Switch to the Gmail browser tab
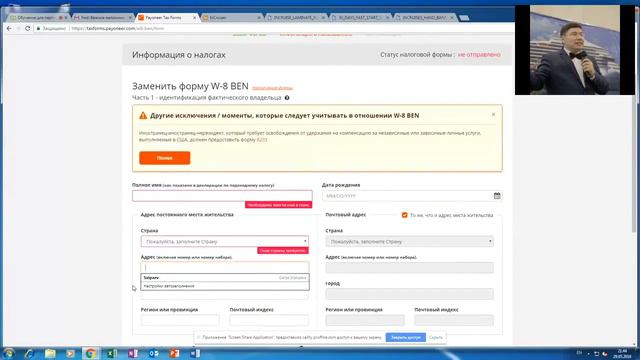Screen dimensions: 640x360 [x=102, y=18]
